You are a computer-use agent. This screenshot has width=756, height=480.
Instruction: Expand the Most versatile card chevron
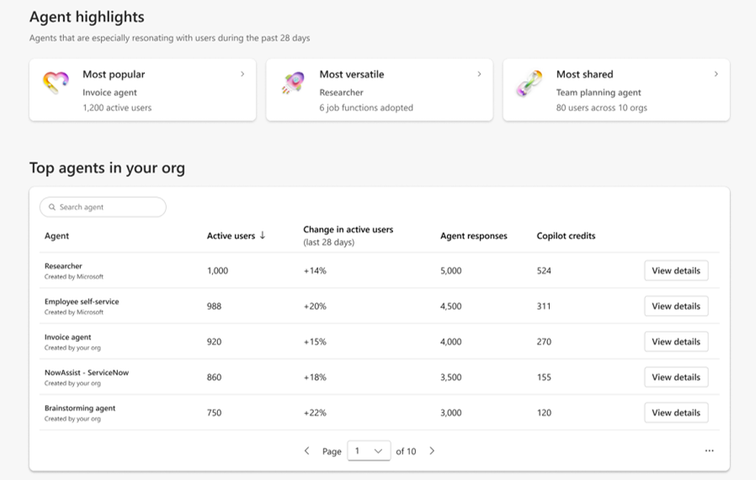(479, 74)
